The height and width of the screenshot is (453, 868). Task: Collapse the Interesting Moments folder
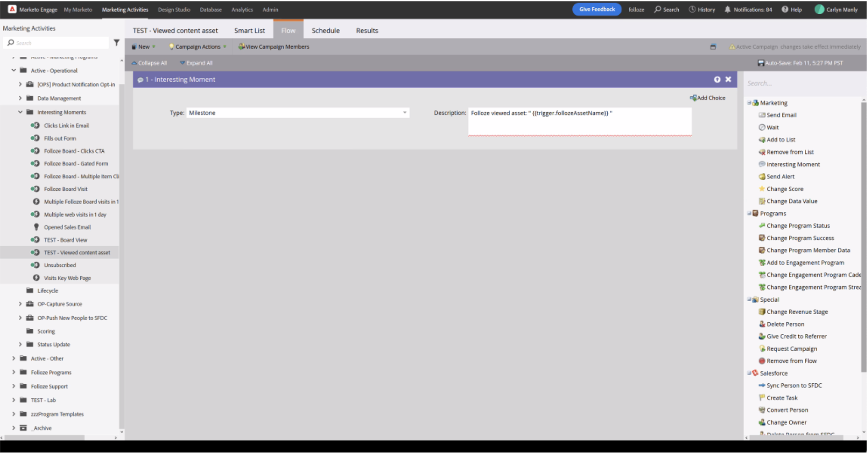pos(20,112)
